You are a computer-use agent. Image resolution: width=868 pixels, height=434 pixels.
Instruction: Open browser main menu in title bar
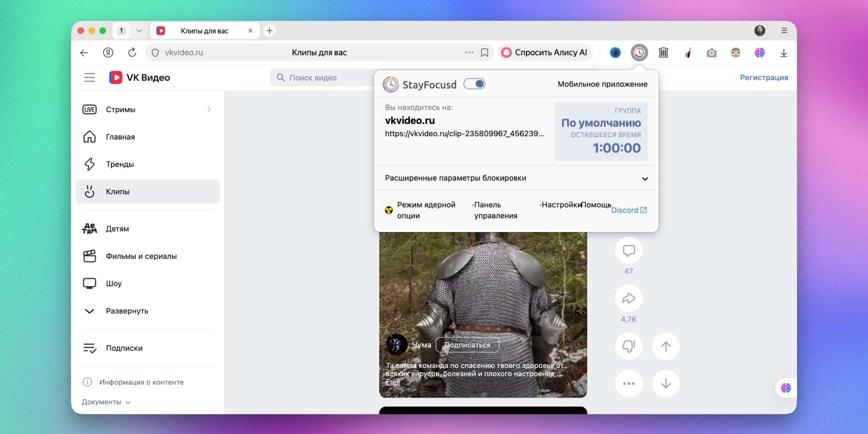(x=784, y=31)
